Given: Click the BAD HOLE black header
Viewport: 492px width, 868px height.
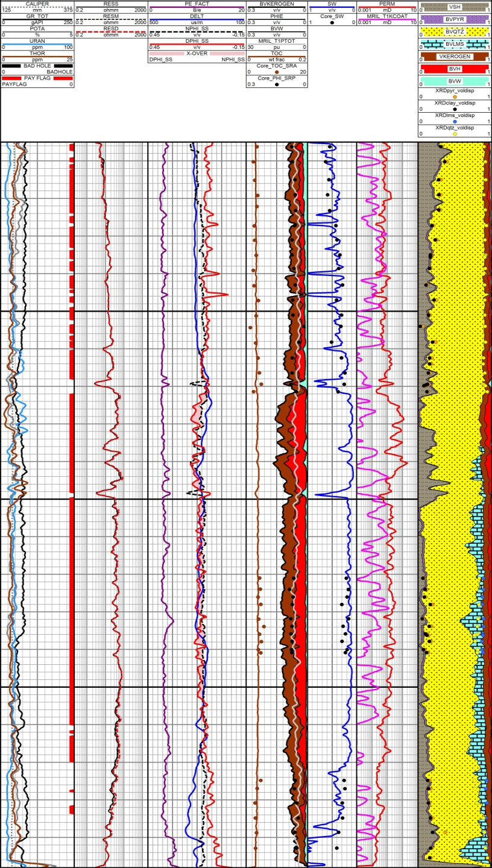Looking at the screenshot, I should tap(37, 66).
